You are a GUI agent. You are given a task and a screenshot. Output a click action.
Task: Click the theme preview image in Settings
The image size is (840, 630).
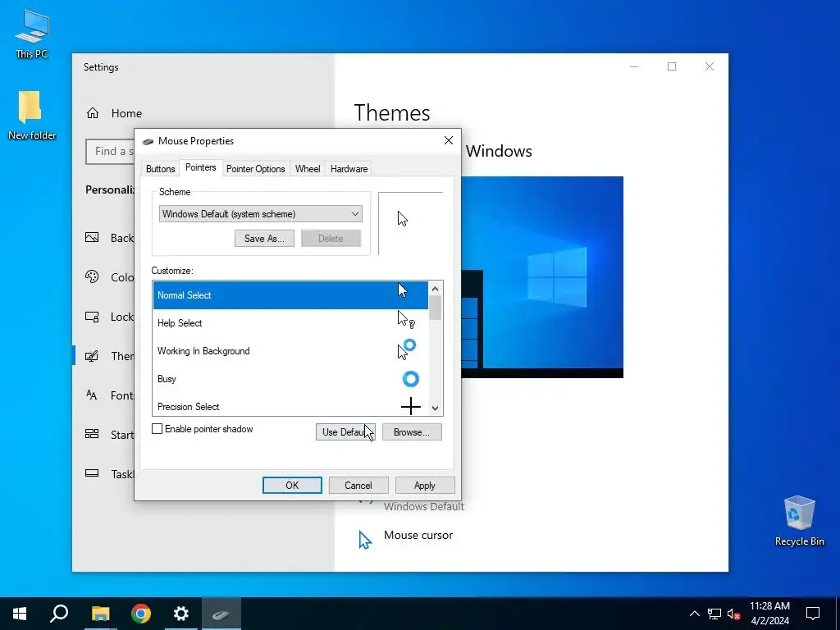coord(542,277)
